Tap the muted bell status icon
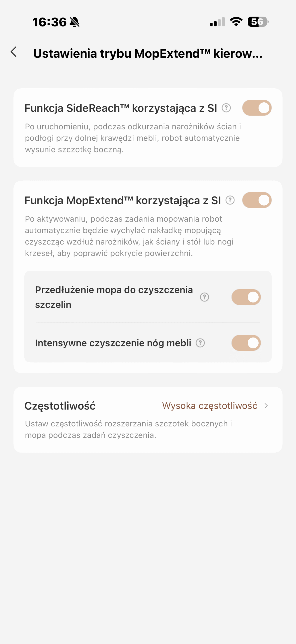This screenshot has height=644, width=296. [x=74, y=22]
